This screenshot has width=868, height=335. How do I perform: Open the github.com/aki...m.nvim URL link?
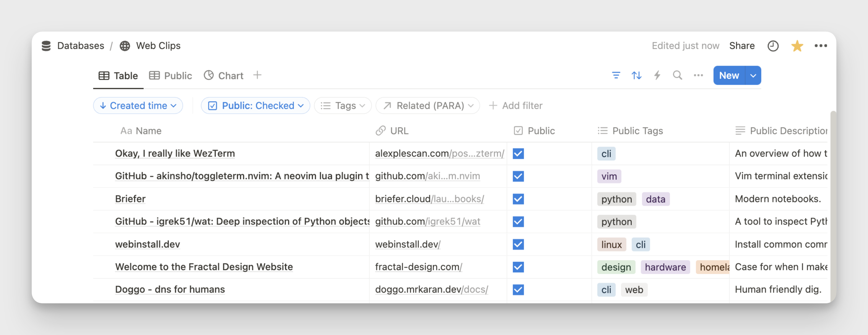click(428, 176)
